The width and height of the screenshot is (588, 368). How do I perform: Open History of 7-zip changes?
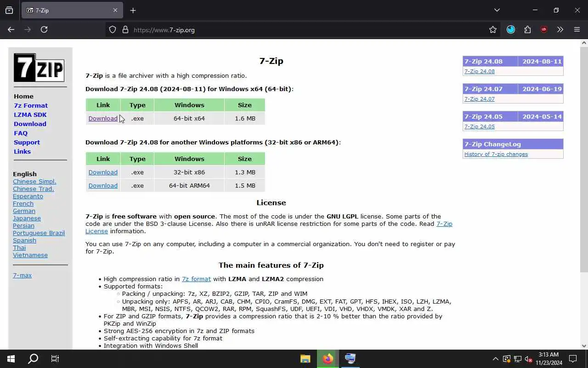(x=496, y=154)
